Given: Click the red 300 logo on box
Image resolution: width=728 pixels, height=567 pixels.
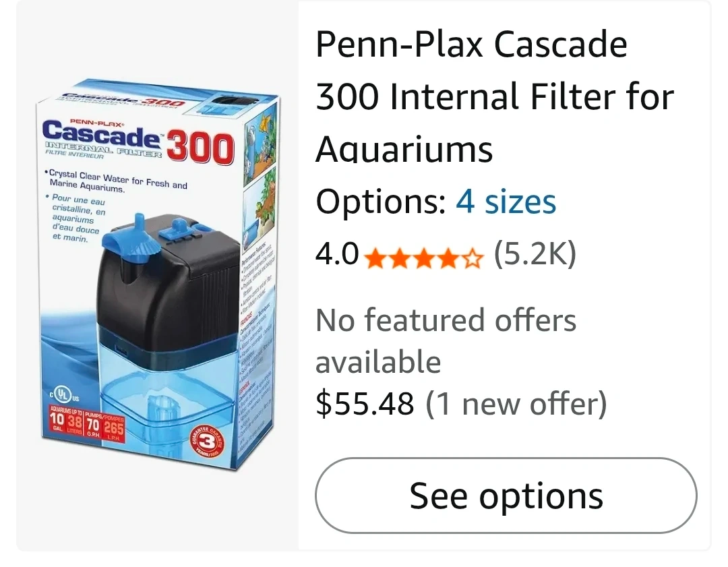Looking at the screenshot, I should coord(200,148).
